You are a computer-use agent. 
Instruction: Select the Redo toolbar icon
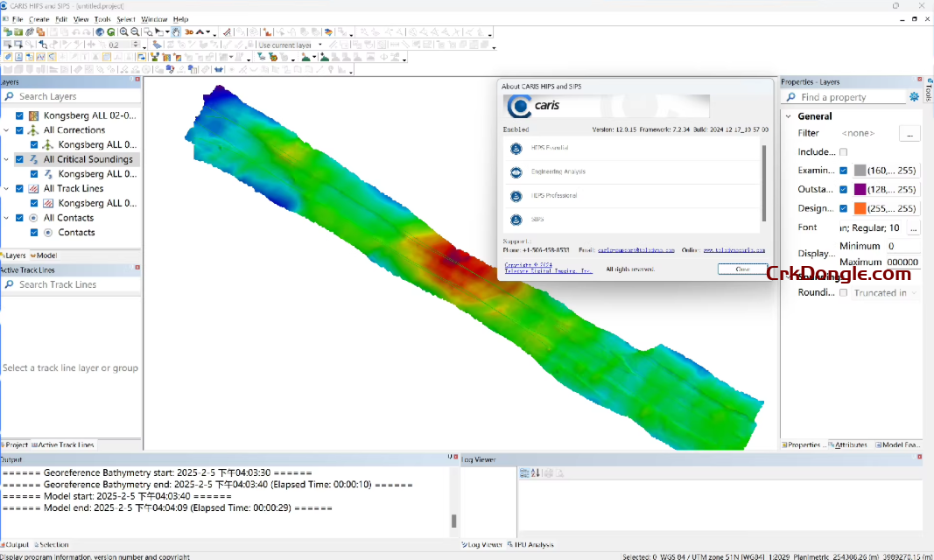(x=86, y=32)
